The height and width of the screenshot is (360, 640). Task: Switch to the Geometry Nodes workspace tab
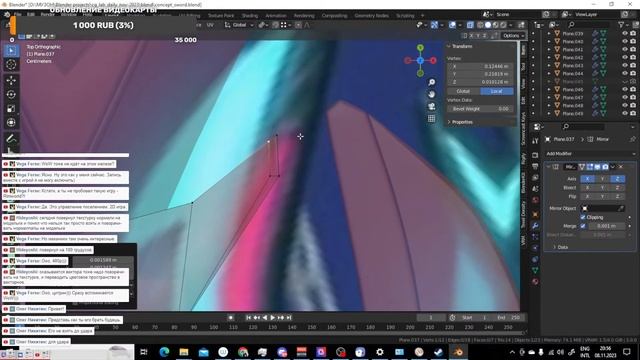pos(371,16)
